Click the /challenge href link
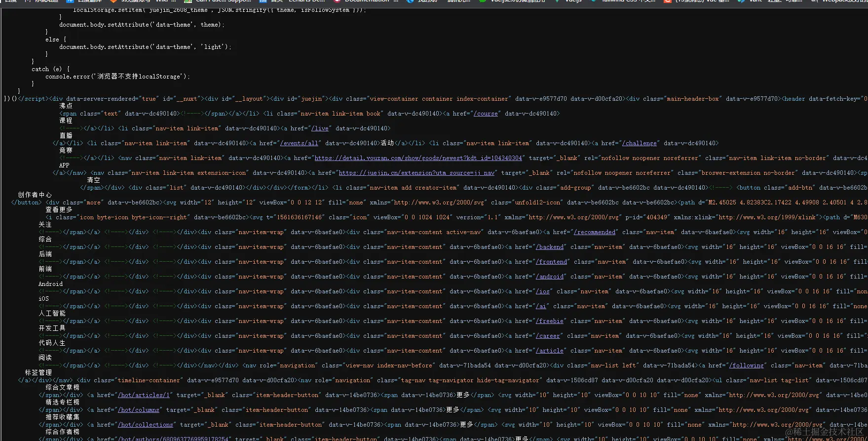The width and height of the screenshot is (868, 441). [640, 143]
